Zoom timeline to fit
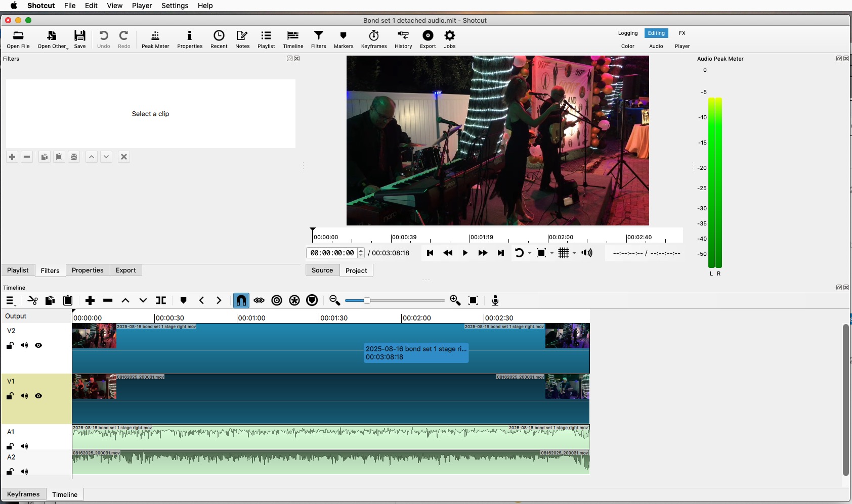The width and height of the screenshot is (852, 504). [473, 300]
